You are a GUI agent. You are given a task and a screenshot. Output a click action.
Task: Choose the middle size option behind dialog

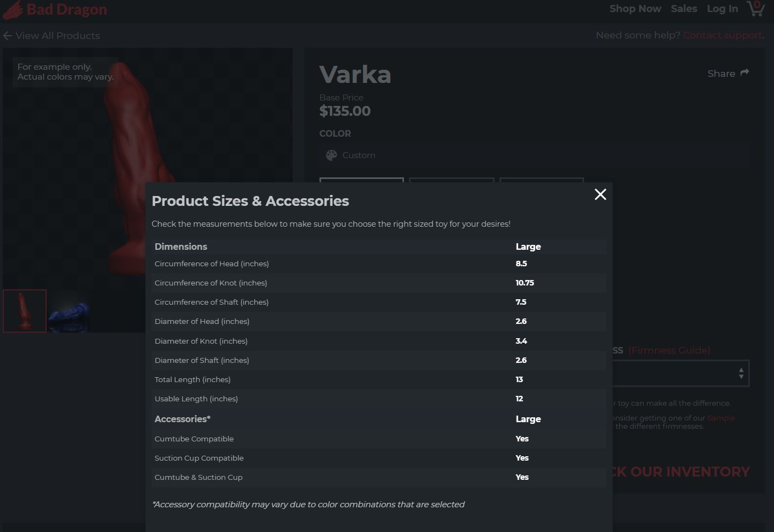(x=452, y=180)
